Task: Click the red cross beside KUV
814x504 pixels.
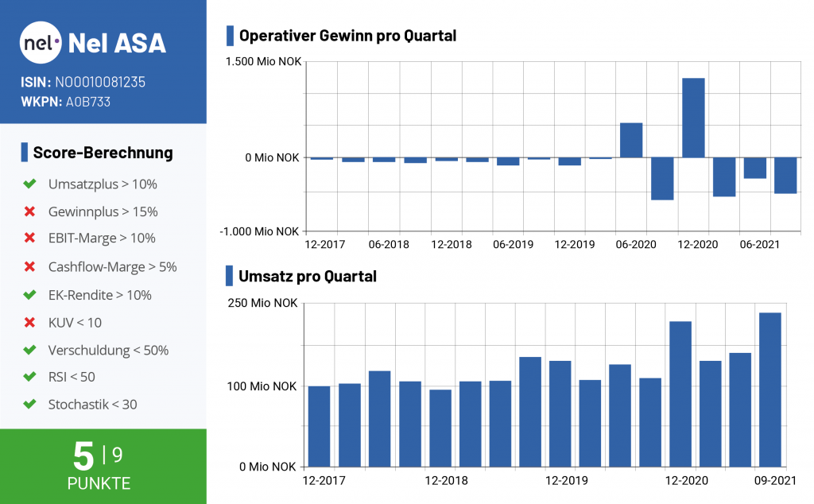Action: [x=29, y=322]
